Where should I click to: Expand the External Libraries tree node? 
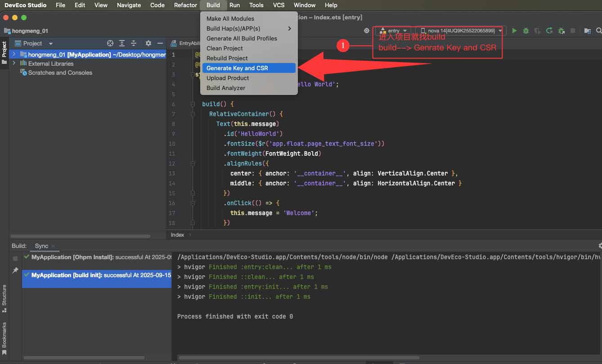14,63
